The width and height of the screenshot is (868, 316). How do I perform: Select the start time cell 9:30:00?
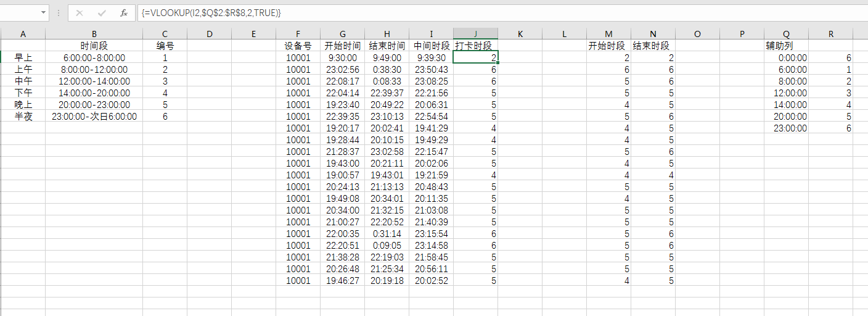click(x=342, y=57)
